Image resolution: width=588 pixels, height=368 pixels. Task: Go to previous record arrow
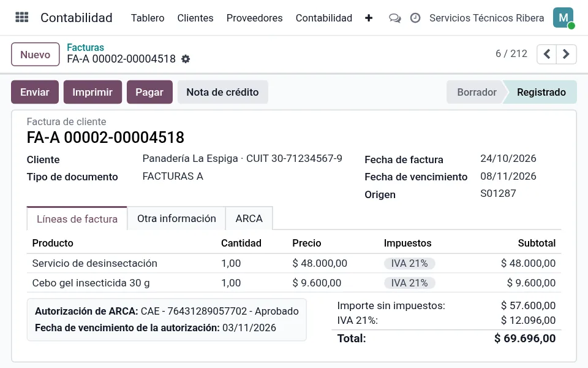click(x=547, y=54)
